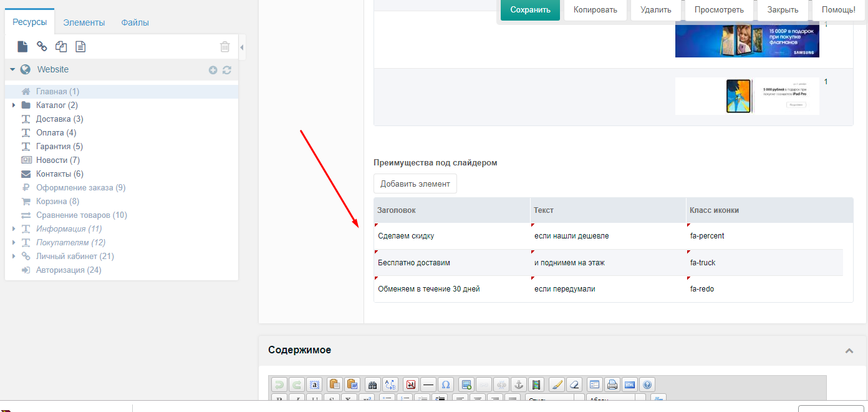
Task: Collapse the left resource tree sidebar
Action: 242,47
